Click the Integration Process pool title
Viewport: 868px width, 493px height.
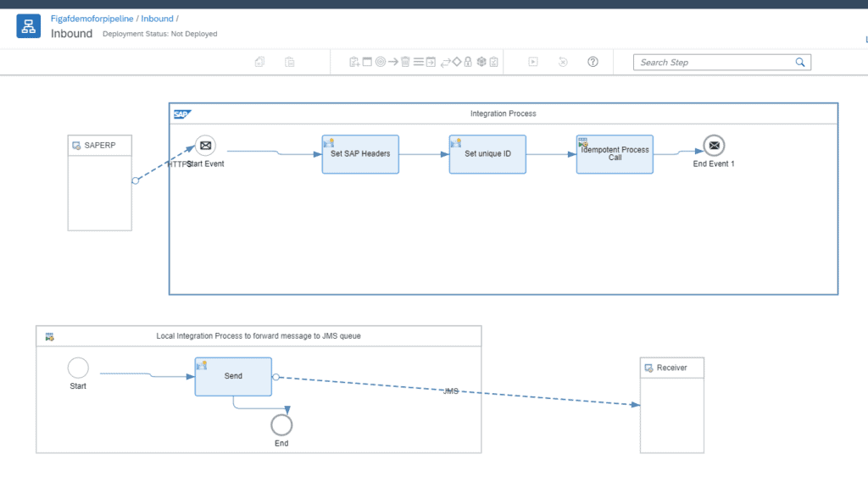pos(504,114)
